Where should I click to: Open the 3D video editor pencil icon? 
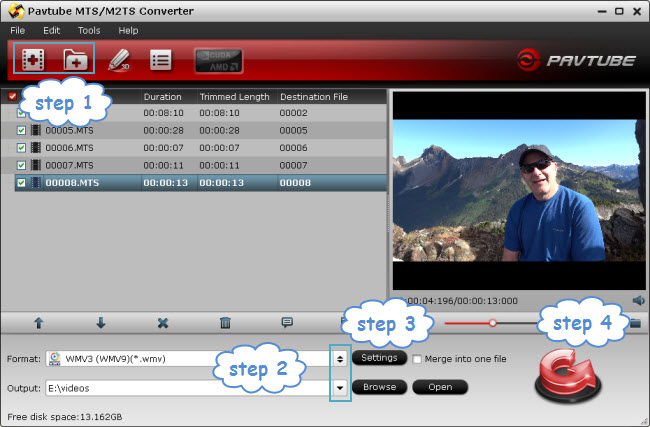pyautogui.click(x=119, y=59)
